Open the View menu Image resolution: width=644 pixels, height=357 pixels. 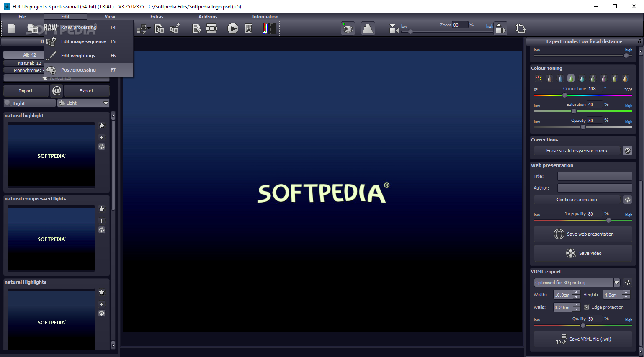(x=110, y=17)
